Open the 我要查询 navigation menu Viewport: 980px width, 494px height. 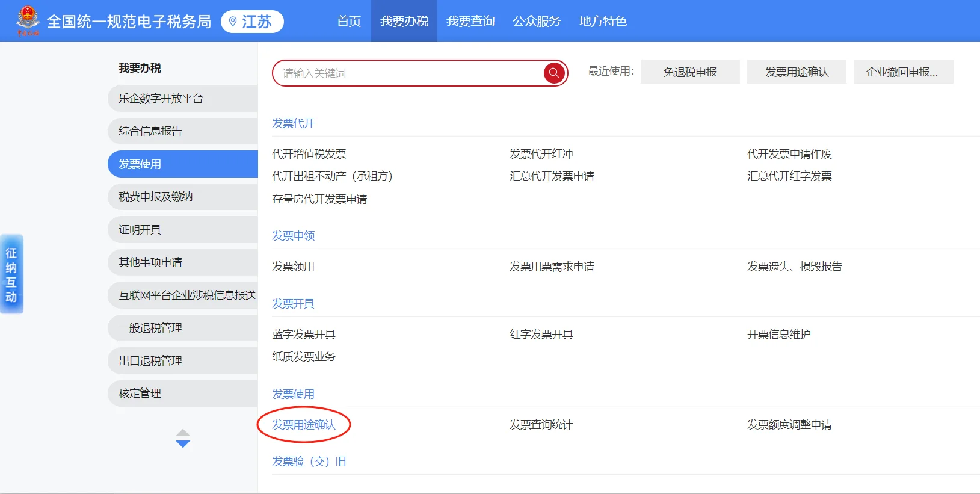(x=470, y=21)
